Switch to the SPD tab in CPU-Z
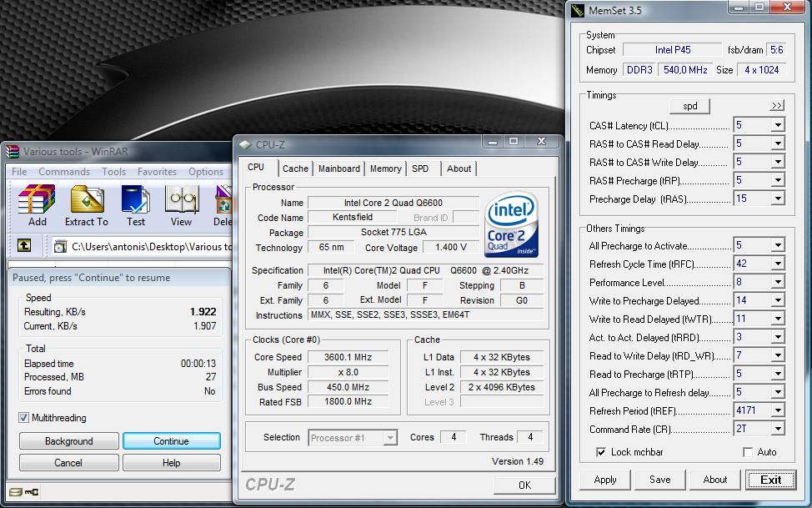The height and width of the screenshot is (508, 812). coord(420,168)
